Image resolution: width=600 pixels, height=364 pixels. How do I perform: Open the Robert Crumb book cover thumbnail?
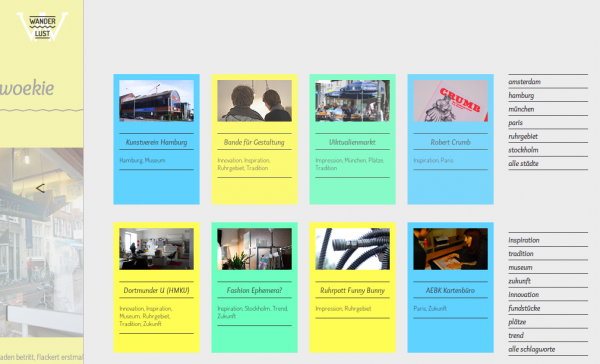450,101
